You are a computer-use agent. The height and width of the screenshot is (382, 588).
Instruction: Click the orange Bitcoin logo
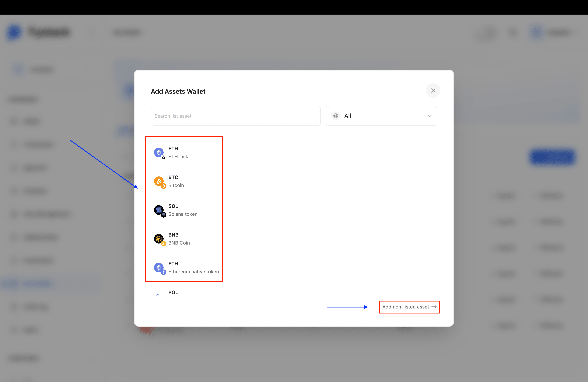click(x=159, y=181)
